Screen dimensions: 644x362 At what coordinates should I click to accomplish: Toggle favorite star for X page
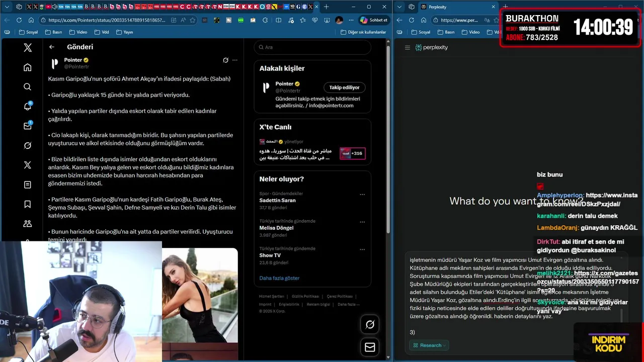point(193,20)
